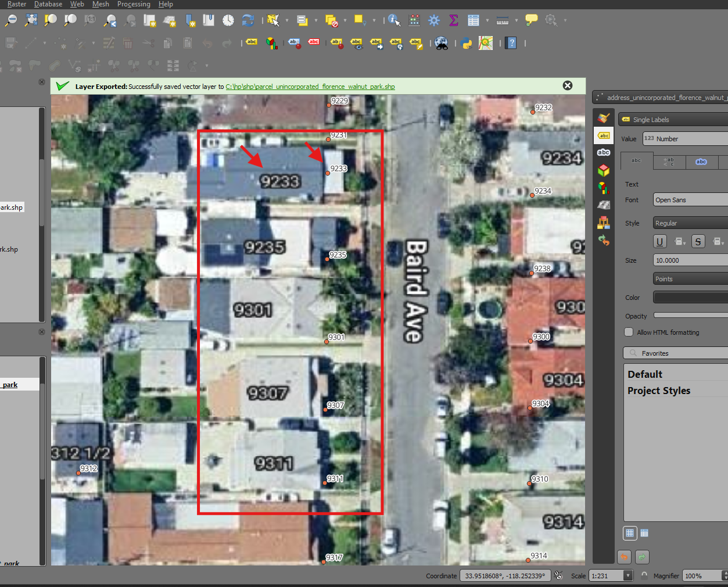Enable Allow HTML formatting checkbox
This screenshot has width=728, height=587.
pyautogui.click(x=629, y=332)
